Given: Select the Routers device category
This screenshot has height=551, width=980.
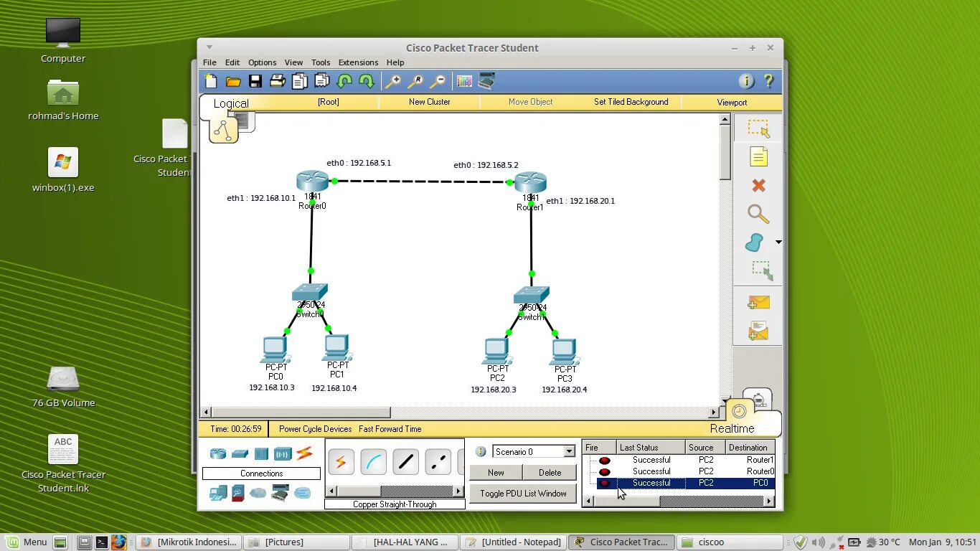Looking at the screenshot, I should [x=218, y=453].
